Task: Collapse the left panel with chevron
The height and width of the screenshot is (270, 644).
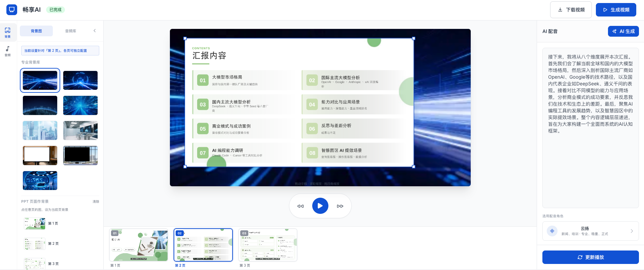Action: tap(95, 31)
